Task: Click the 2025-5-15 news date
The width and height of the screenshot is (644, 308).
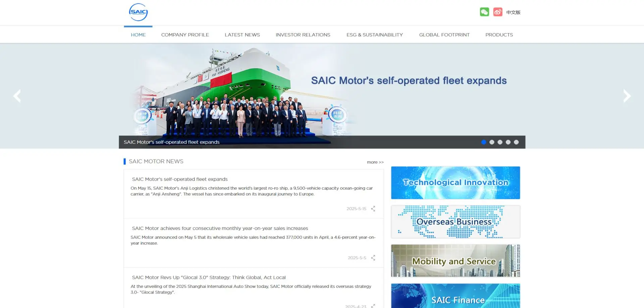Action: pos(356,209)
